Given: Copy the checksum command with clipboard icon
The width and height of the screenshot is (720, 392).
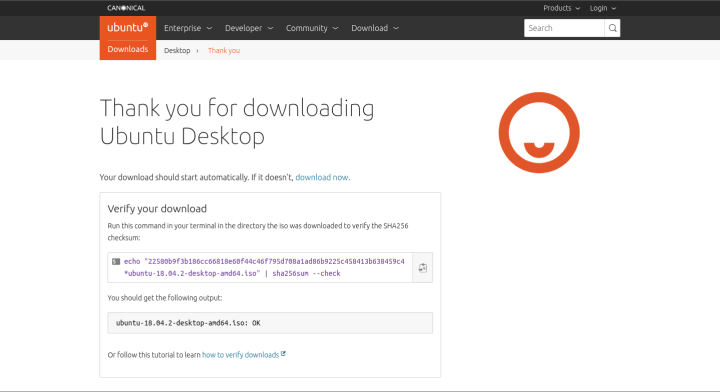Looking at the screenshot, I should (422, 268).
